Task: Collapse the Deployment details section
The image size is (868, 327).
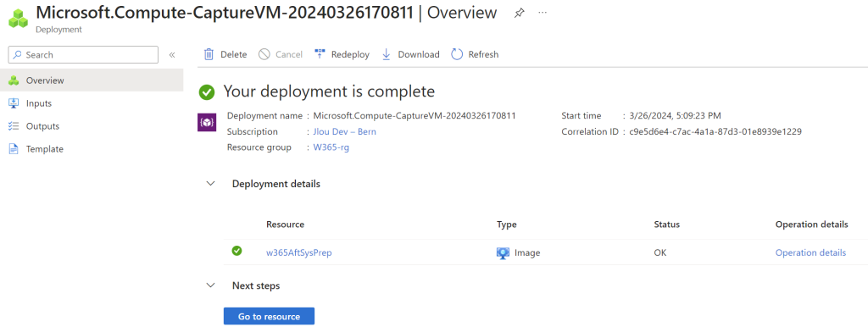Action: [x=210, y=184]
